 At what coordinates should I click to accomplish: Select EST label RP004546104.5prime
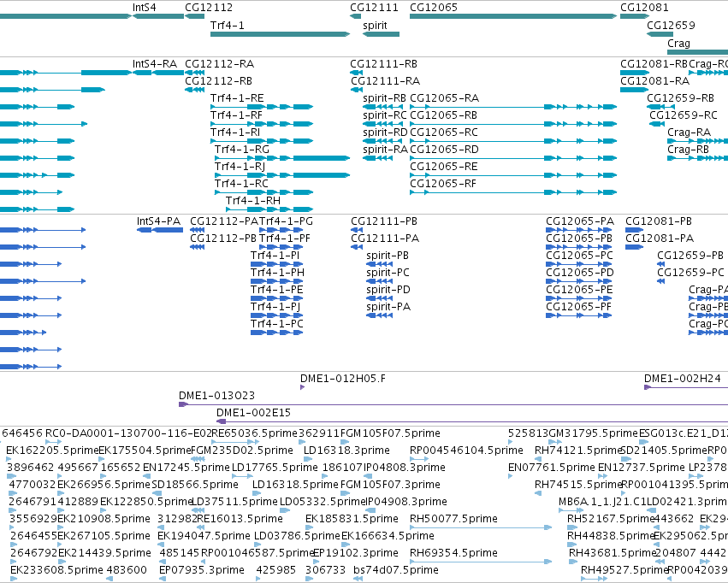pos(466,450)
